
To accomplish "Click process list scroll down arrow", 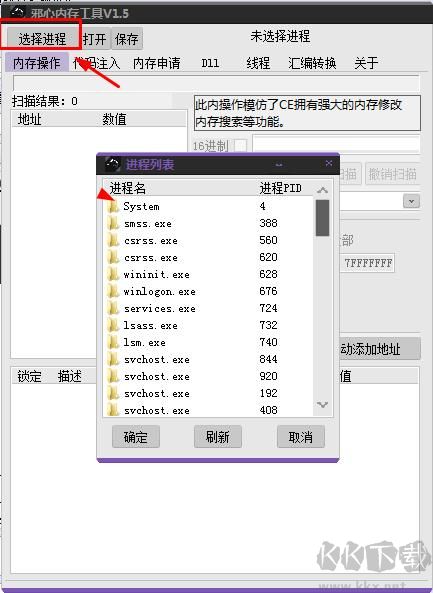I will pos(322,405).
